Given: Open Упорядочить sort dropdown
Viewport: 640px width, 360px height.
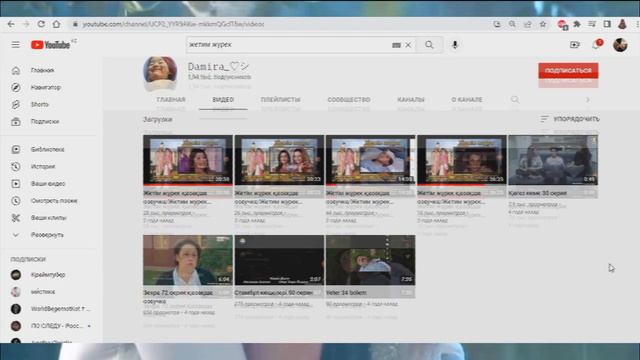Looking at the screenshot, I should pos(570,119).
